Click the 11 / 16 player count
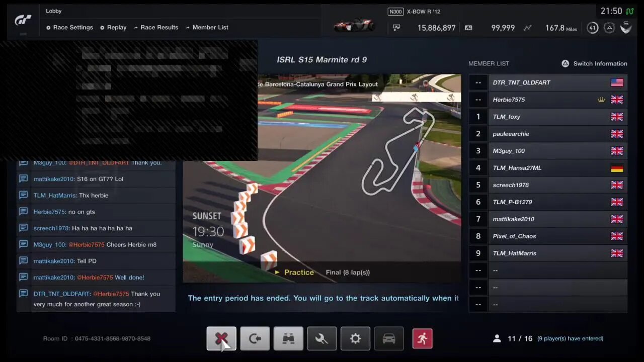The width and height of the screenshot is (644, 362). coord(520,338)
